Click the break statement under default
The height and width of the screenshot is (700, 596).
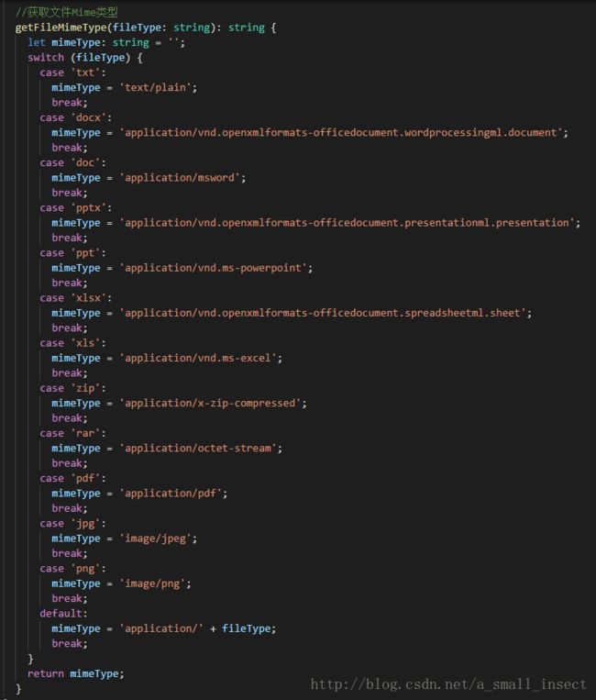pos(70,644)
